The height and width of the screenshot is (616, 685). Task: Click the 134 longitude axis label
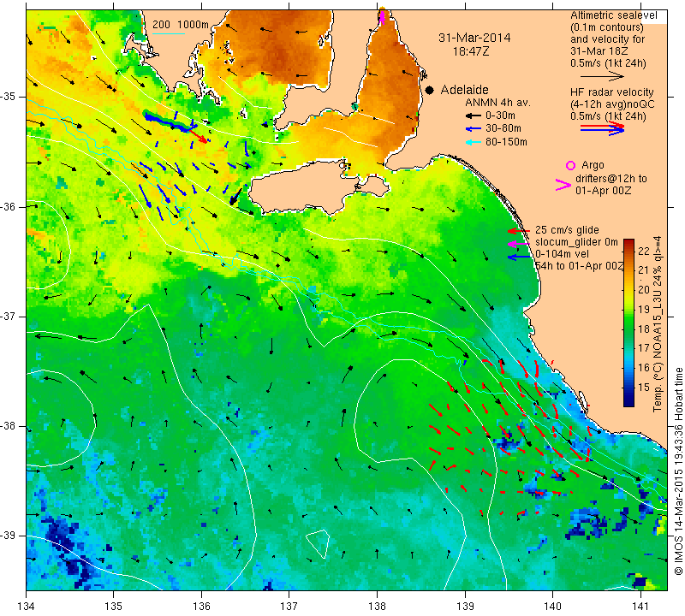pos(27,607)
